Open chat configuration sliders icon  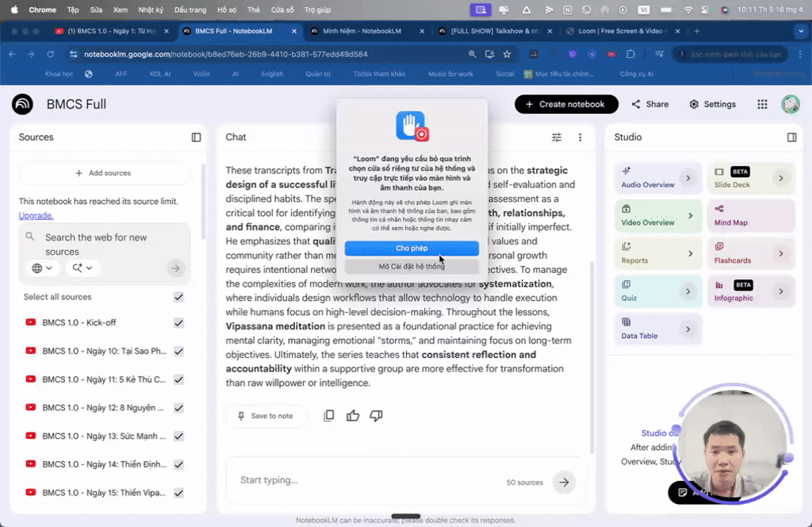point(557,137)
